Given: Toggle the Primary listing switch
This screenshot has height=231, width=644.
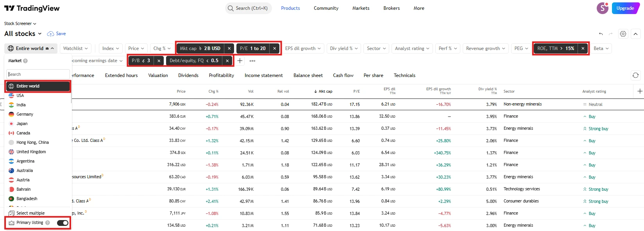Looking at the screenshot, I should (x=63, y=223).
